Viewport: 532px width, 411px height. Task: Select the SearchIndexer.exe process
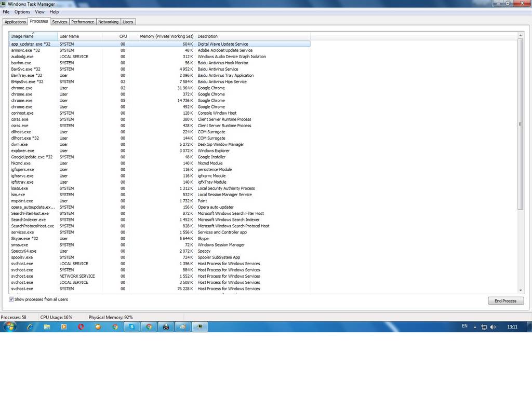159,220
